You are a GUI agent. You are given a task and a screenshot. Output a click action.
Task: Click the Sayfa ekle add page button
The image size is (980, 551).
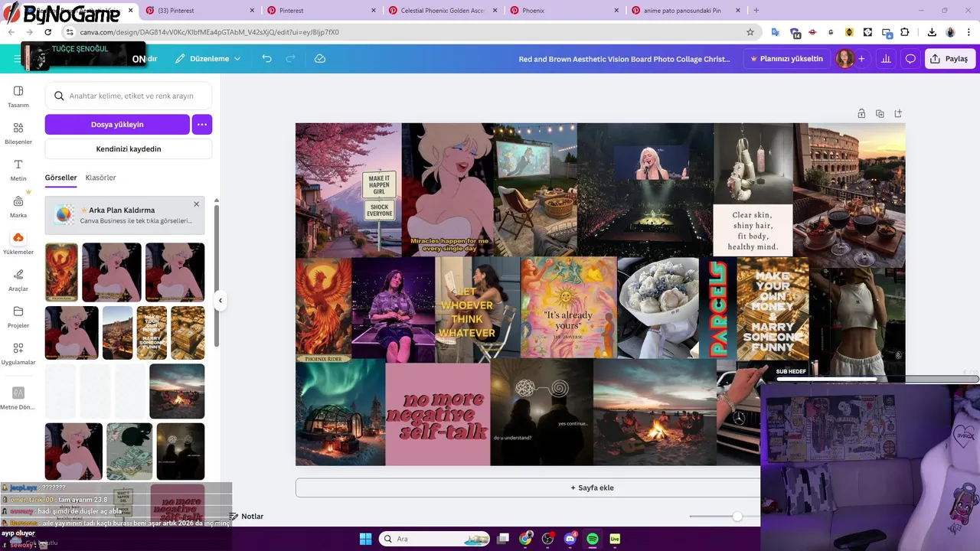592,487
